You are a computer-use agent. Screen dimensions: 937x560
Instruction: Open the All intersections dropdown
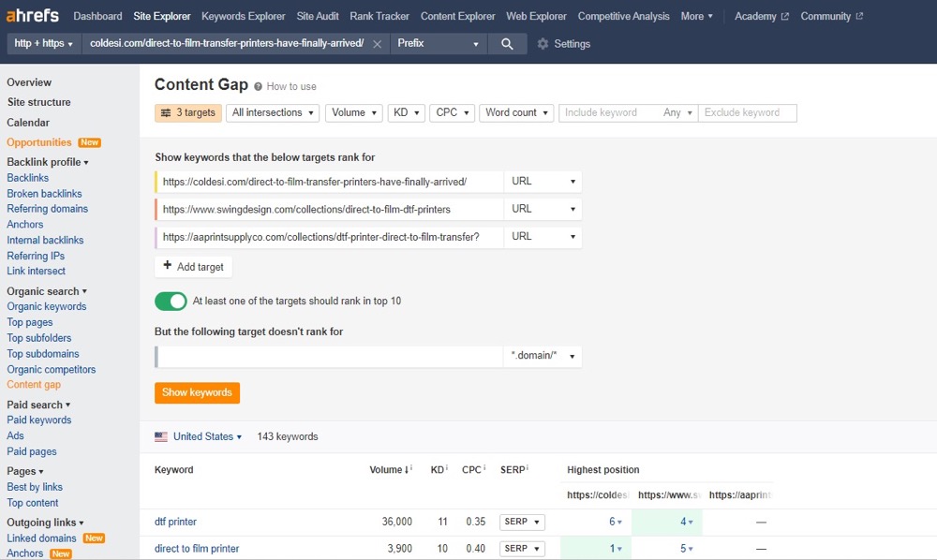273,112
